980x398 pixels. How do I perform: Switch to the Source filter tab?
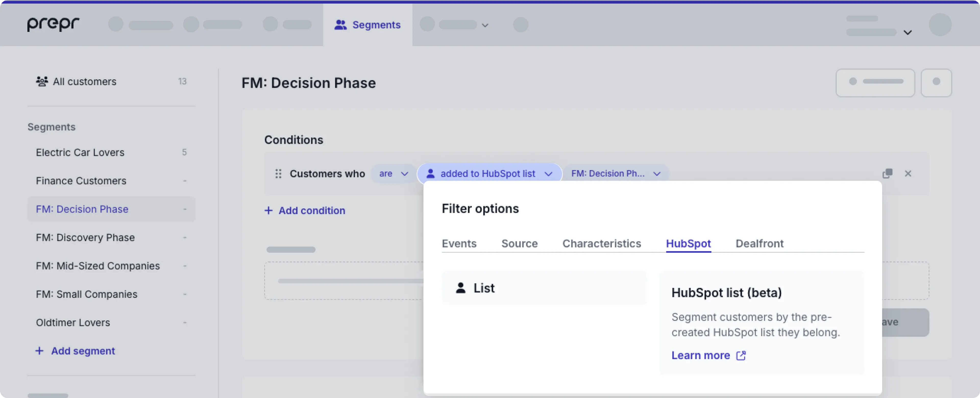click(x=519, y=243)
